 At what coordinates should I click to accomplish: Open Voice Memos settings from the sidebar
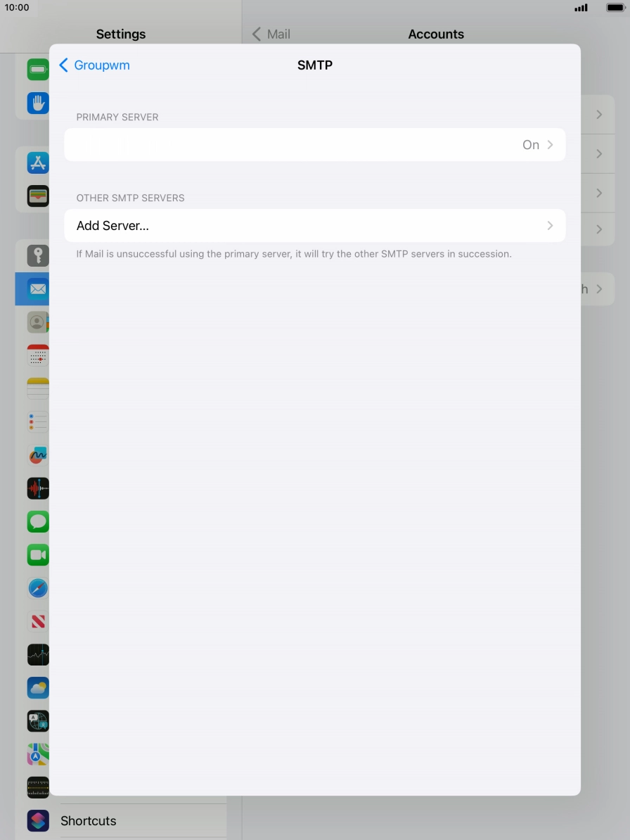37,488
